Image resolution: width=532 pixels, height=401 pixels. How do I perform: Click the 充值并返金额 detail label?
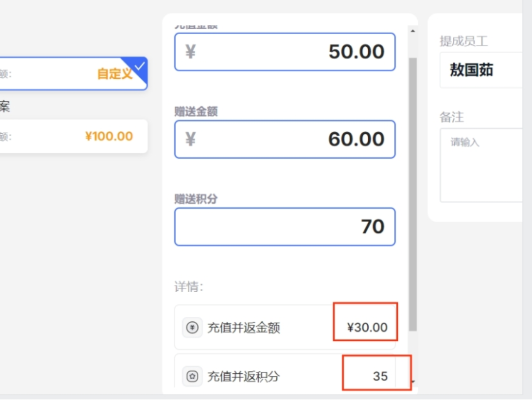(243, 328)
